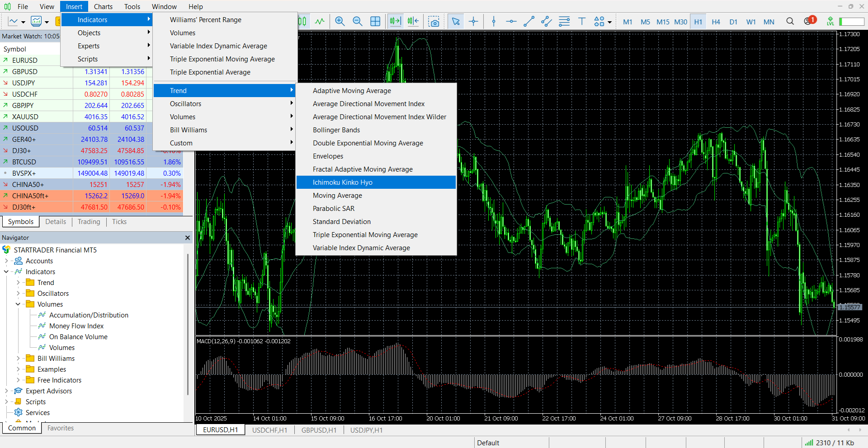Take a chart screenshot with camera icon

(x=434, y=21)
